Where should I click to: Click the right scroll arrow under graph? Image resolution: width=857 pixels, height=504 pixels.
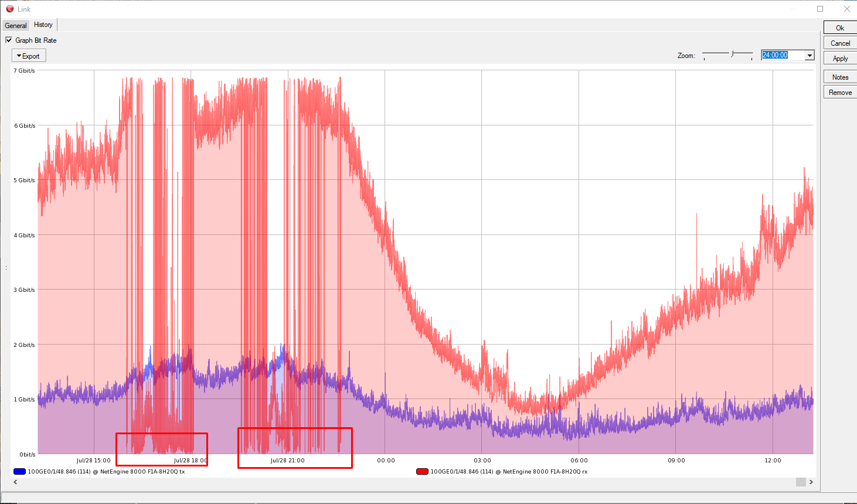(811, 482)
